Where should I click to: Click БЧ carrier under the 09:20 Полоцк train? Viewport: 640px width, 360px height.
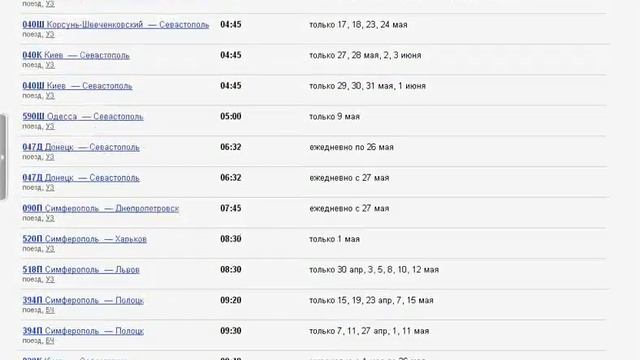(x=50, y=310)
